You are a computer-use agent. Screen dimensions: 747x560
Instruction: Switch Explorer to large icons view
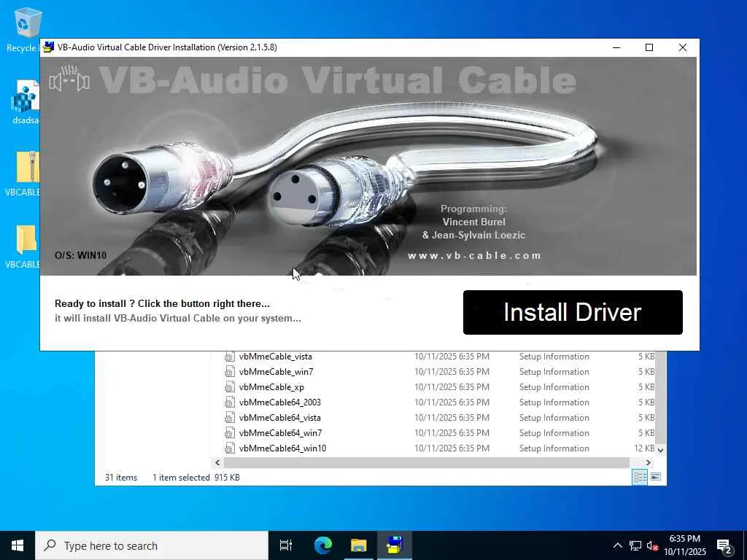656,477
